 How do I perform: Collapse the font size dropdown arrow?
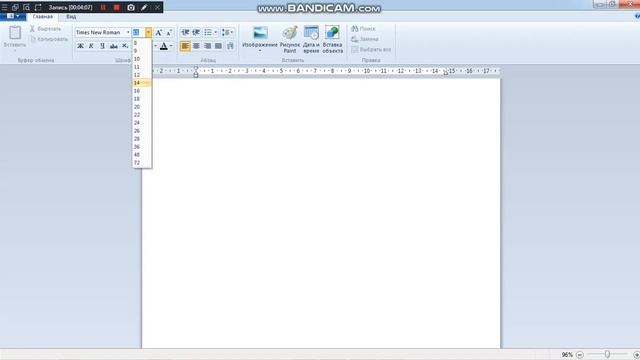point(148,32)
